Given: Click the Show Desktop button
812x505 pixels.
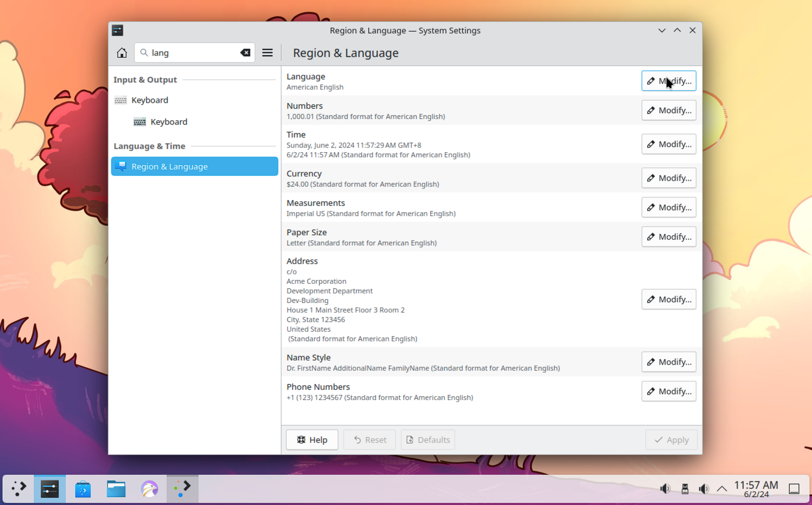Looking at the screenshot, I should [794, 489].
